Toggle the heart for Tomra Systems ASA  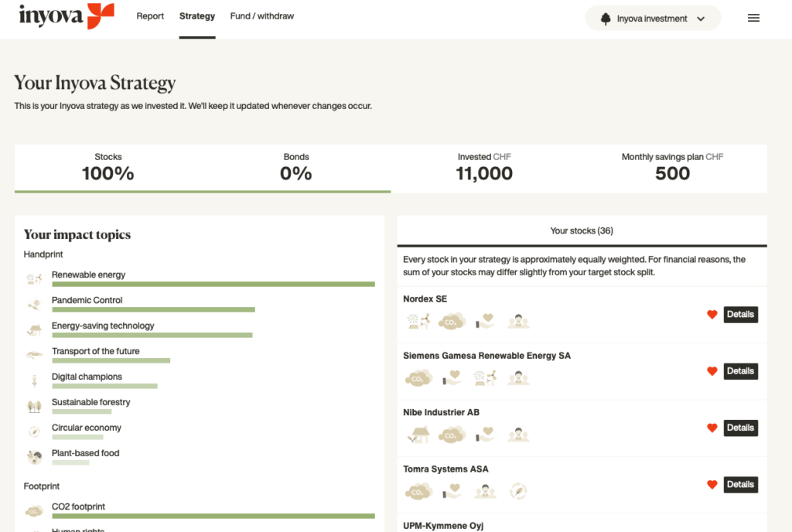coord(712,485)
